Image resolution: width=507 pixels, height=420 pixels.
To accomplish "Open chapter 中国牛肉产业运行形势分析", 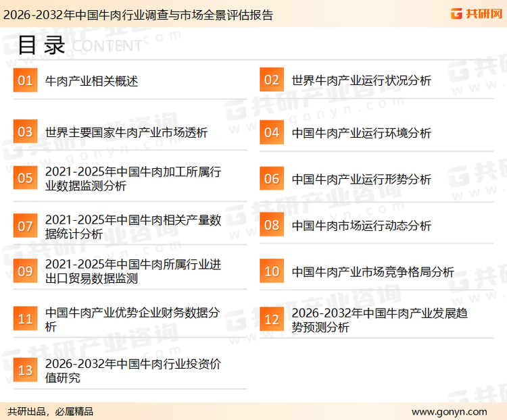I will click(362, 179).
